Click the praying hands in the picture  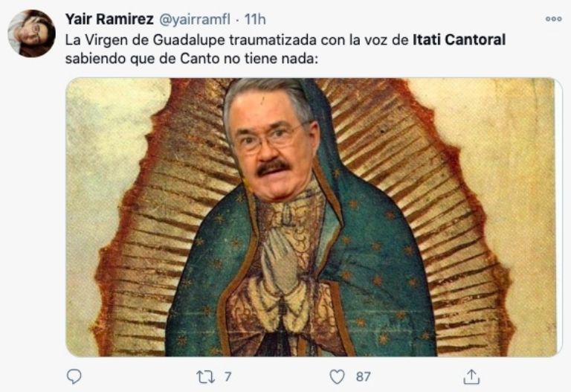click(x=281, y=259)
